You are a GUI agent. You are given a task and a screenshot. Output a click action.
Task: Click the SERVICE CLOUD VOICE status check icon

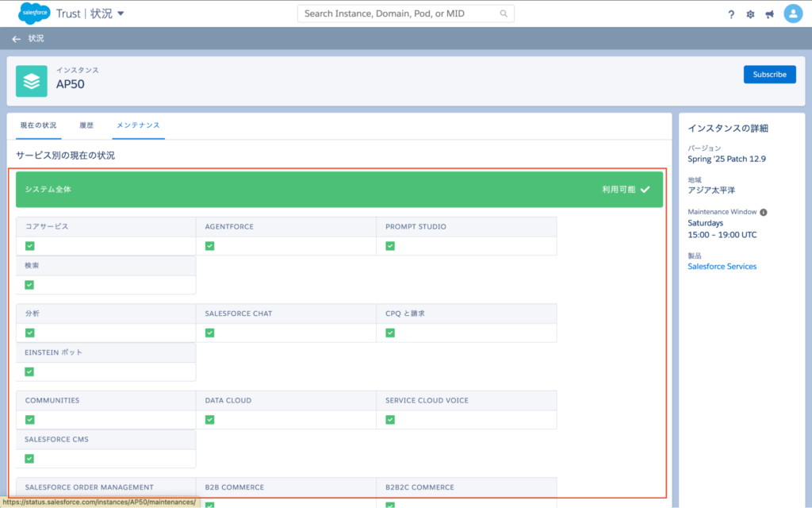pyautogui.click(x=390, y=419)
